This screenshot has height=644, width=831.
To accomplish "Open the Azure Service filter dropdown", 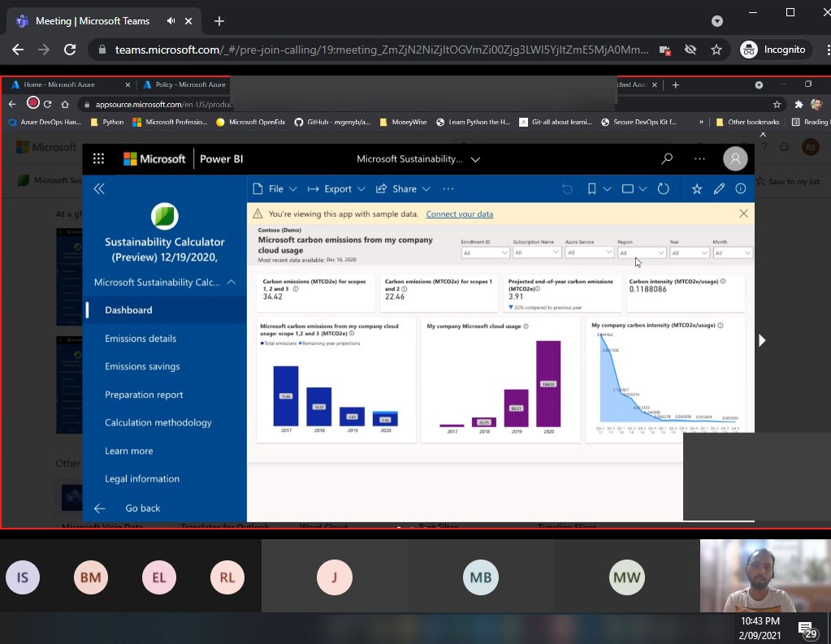I will click(589, 253).
